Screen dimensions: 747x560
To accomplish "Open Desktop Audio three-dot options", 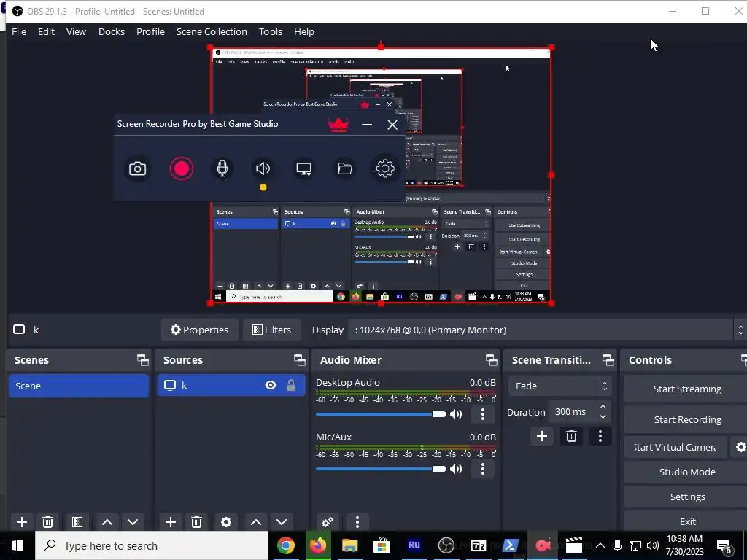I will coord(483,414).
